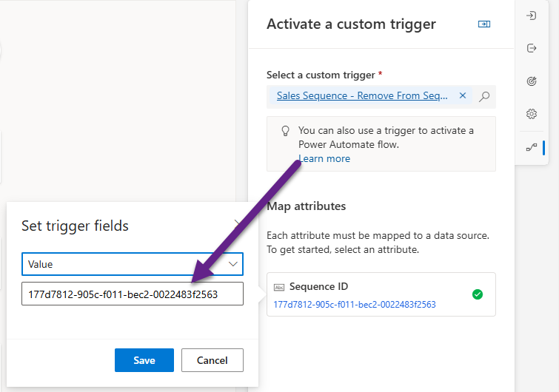This screenshot has height=392, width=559.
Task: Click the Abc type icon beside Sequence ID
Action: click(x=279, y=287)
